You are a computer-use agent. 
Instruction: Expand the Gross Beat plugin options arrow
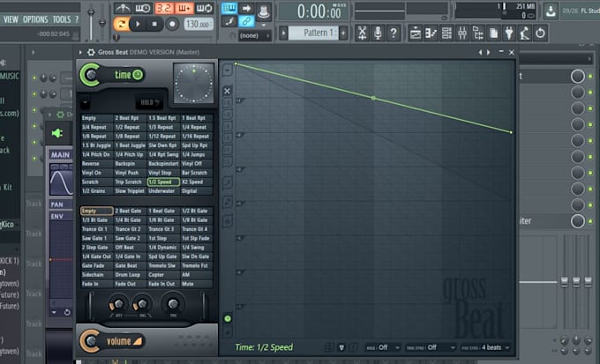point(80,52)
